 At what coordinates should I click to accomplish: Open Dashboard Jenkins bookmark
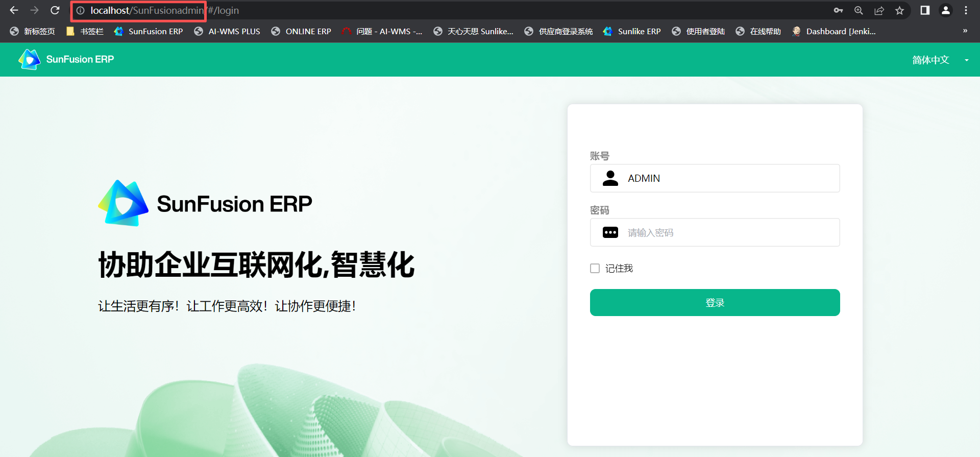[834, 31]
